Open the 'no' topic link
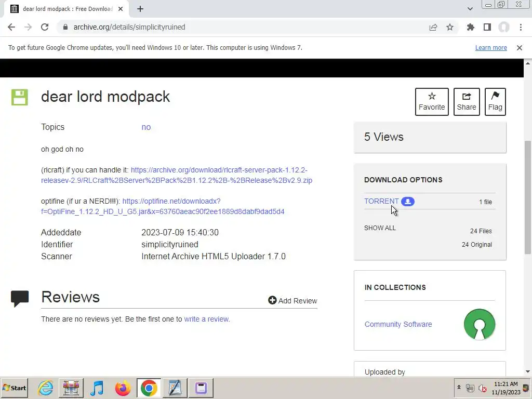The height and width of the screenshot is (399, 532). (146, 127)
